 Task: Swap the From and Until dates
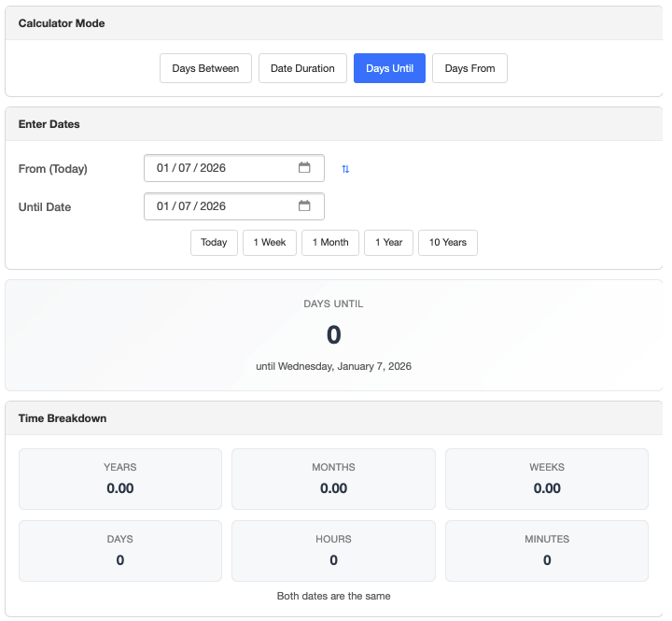[x=345, y=169]
